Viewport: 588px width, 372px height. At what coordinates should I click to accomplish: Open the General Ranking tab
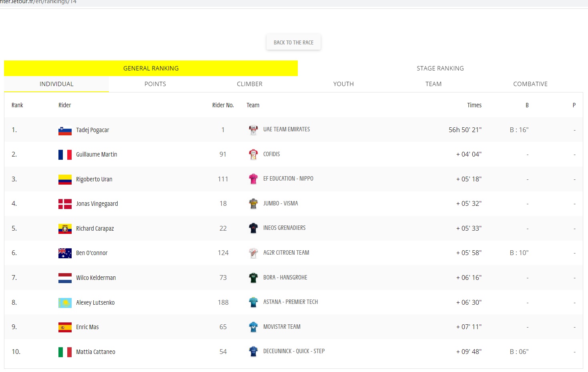click(151, 68)
